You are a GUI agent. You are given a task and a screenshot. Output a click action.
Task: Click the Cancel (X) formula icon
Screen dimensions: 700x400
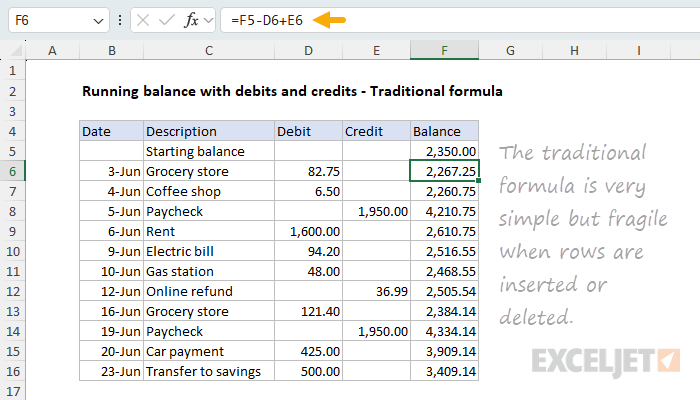pyautogui.click(x=143, y=20)
